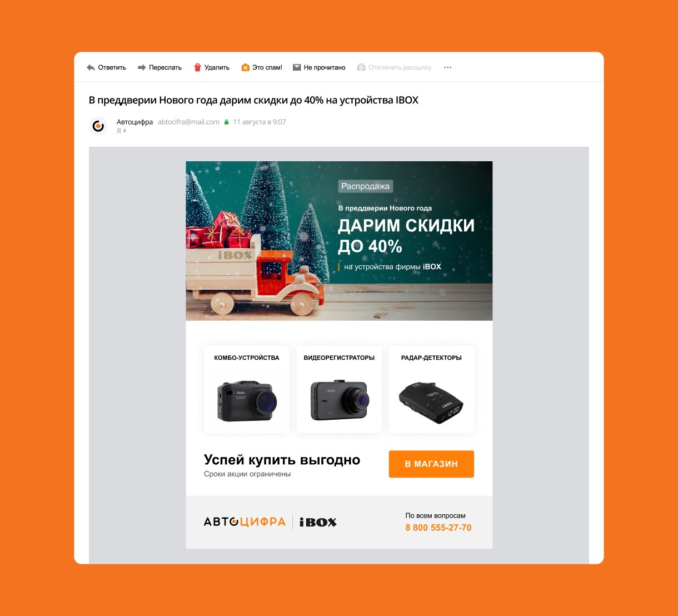Expand recipient details next to Я
Viewport: 678px width, 616px height.
(x=124, y=131)
